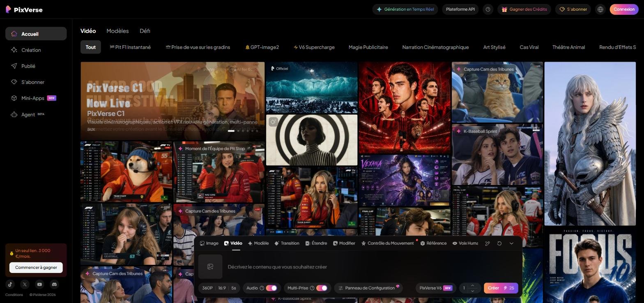Select Vidéo mode in creation panel
This screenshot has height=303, width=644.
click(233, 243)
